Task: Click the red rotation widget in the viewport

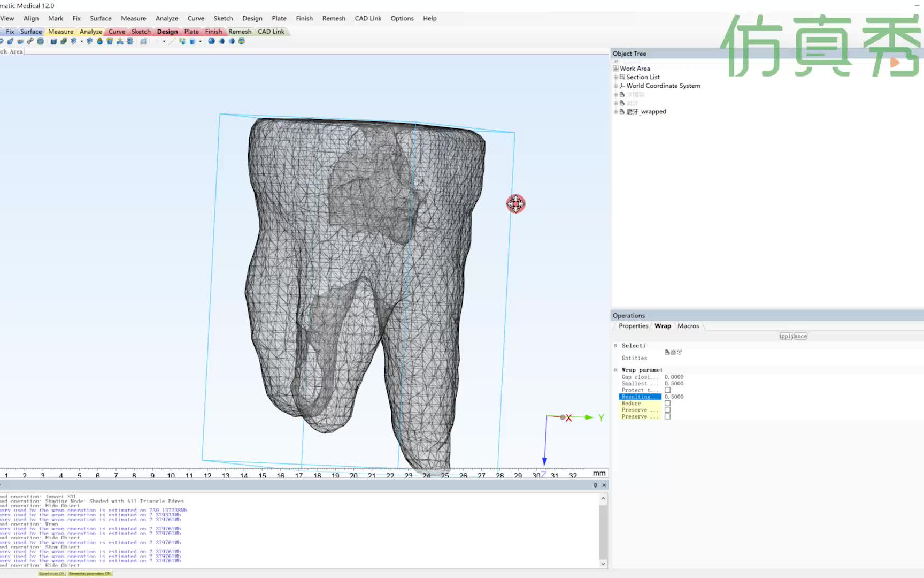Action: click(515, 203)
